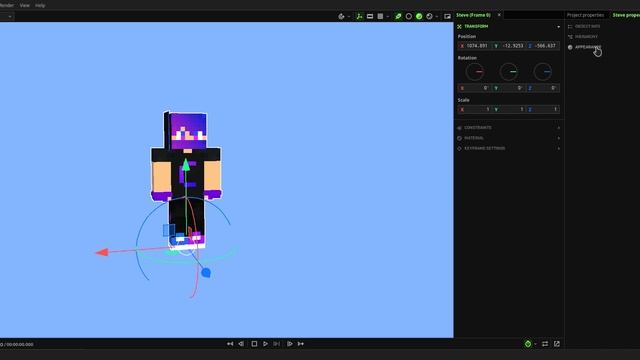Click Position Y value field
Viewport: 640px width, 360px height.
tap(509, 46)
